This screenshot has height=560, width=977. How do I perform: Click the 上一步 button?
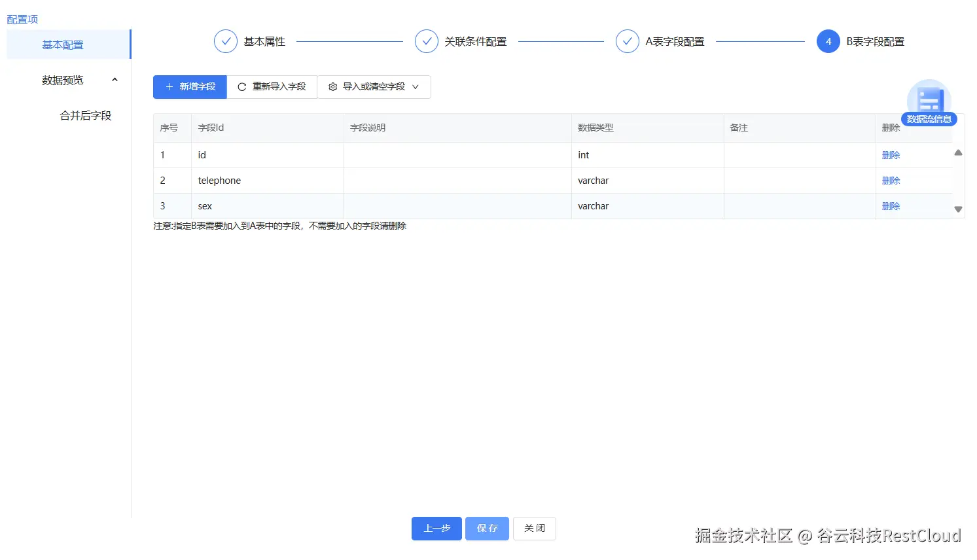[436, 529]
